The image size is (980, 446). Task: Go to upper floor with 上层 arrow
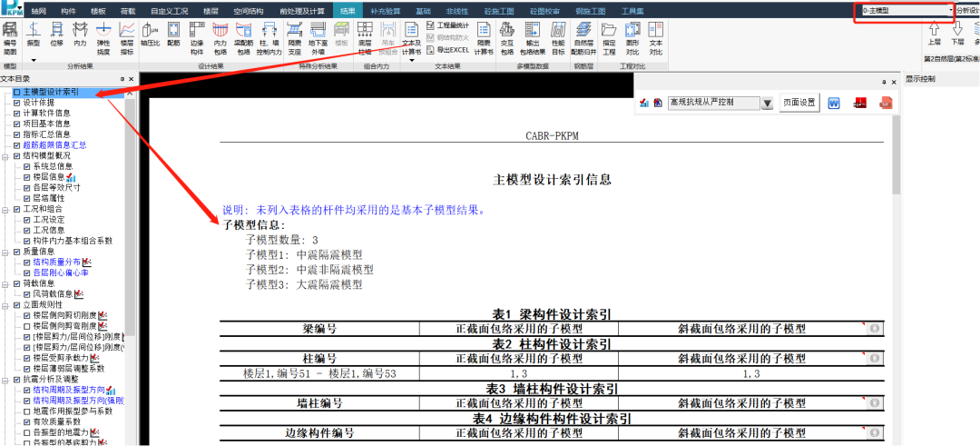(x=935, y=35)
